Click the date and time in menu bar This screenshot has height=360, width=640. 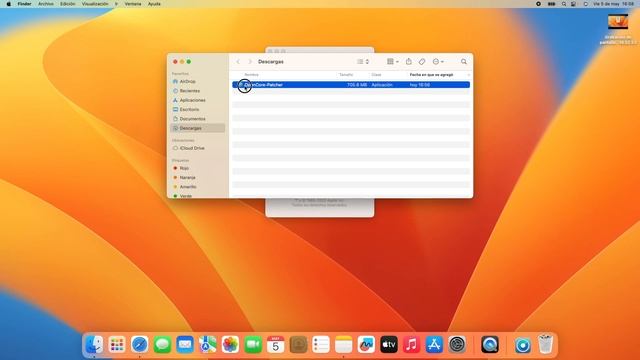[614, 4]
